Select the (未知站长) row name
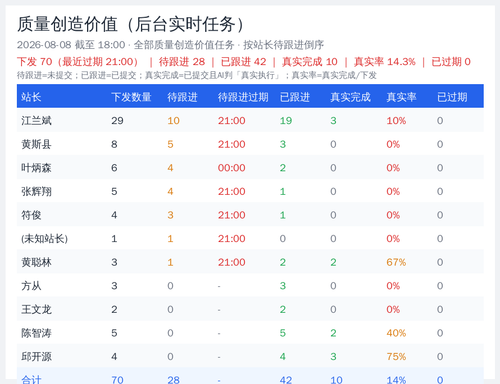Screen dimensions: 500x384 (44, 239)
